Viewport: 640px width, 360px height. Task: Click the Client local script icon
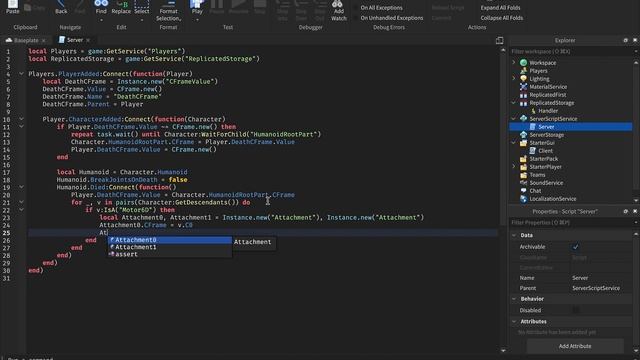click(x=533, y=151)
